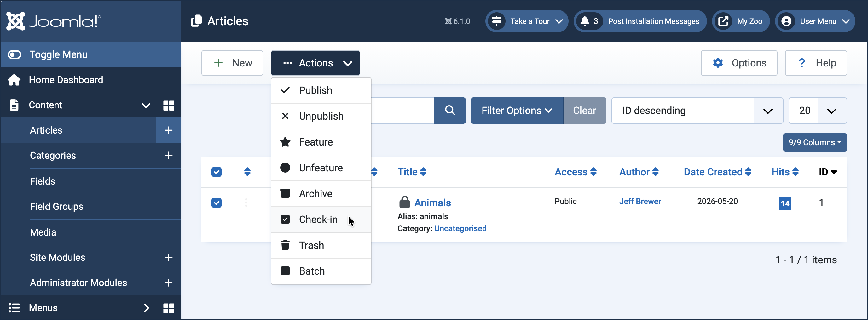868x320 pixels.
Task: Click the New article button
Action: (232, 63)
